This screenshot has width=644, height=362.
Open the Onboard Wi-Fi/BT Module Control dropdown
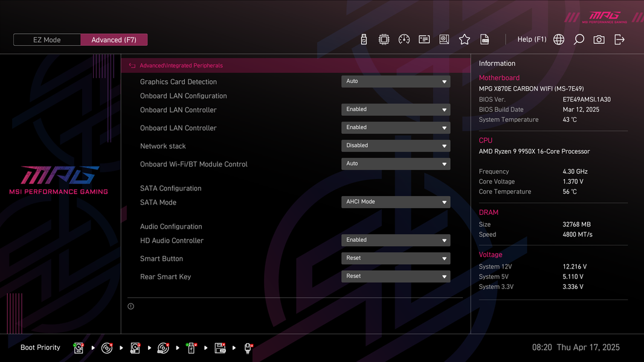[396, 164]
